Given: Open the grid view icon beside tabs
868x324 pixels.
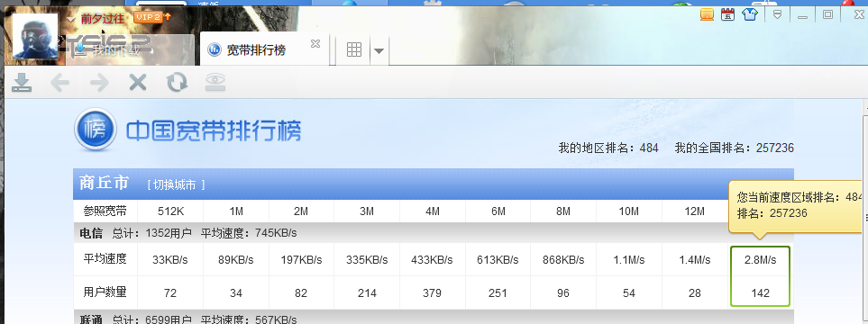Looking at the screenshot, I should coord(353,49).
